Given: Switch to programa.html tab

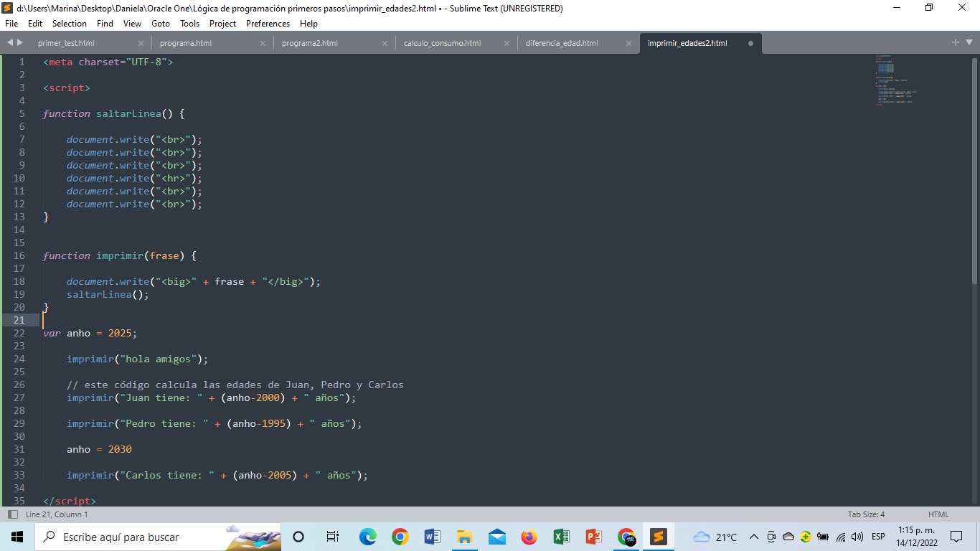Looking at the screenshot, I should (186, 43).
